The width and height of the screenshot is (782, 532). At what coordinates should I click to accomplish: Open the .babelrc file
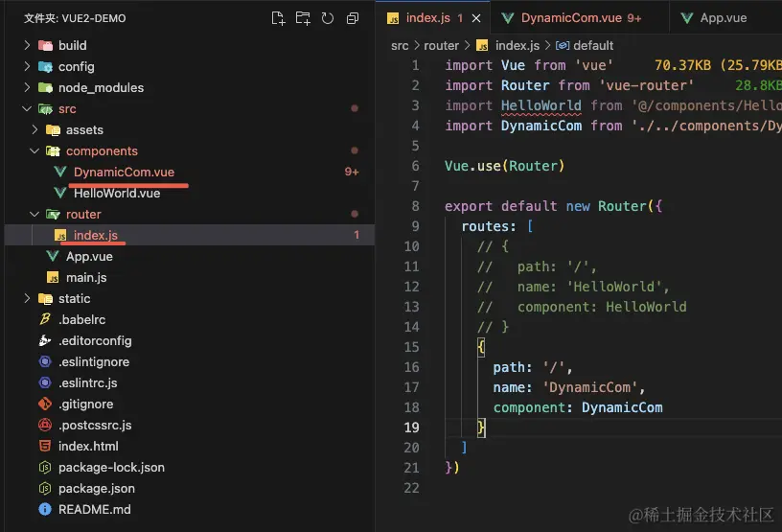click(x=81, y=319)
